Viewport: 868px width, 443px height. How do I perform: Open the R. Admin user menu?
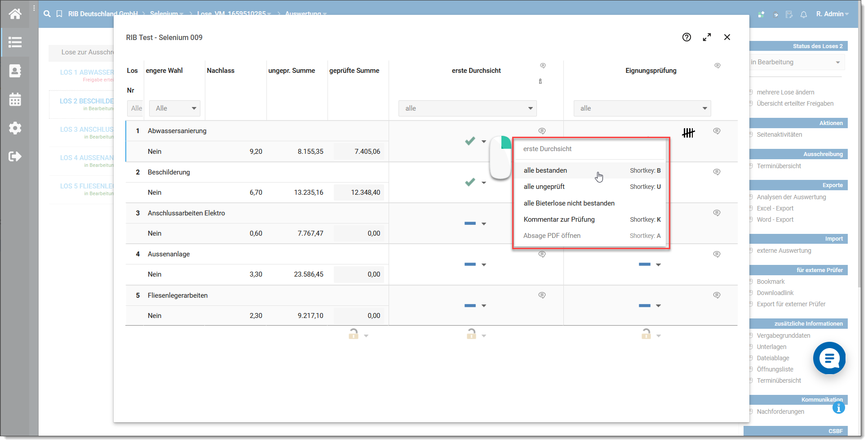click(833, 14)
